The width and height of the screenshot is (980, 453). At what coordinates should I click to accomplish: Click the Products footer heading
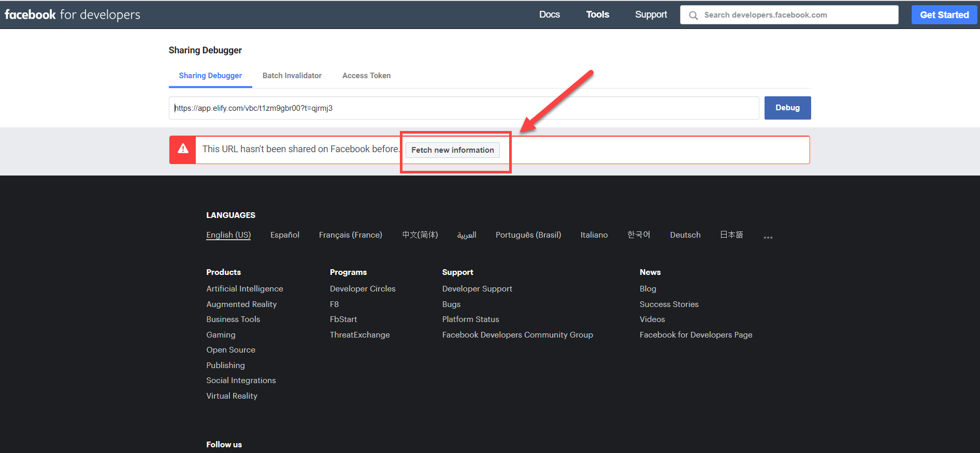coord(223,272)
